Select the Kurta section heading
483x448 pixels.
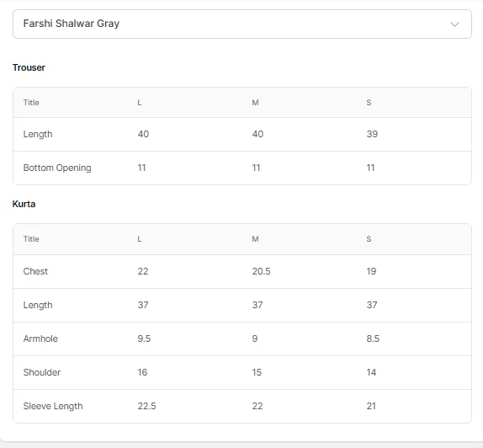24,204
